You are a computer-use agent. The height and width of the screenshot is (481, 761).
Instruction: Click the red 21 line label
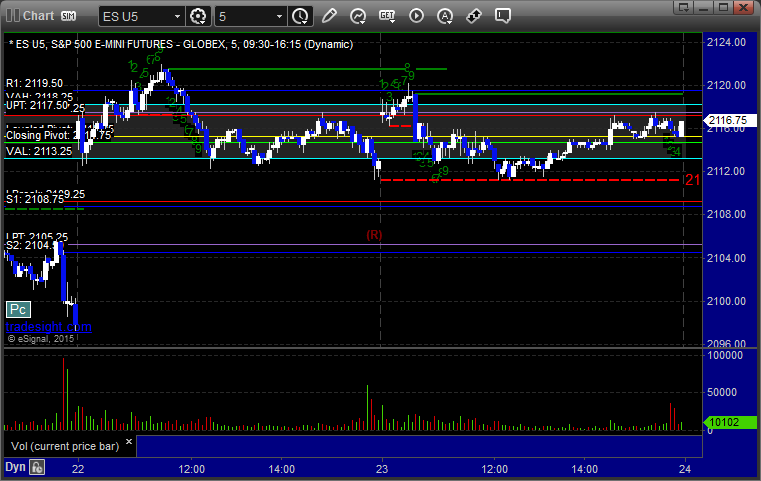click(x=693, y=180)
